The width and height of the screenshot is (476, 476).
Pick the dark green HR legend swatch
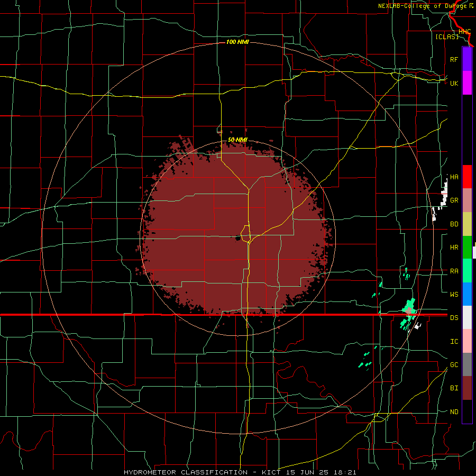(467, 248)
